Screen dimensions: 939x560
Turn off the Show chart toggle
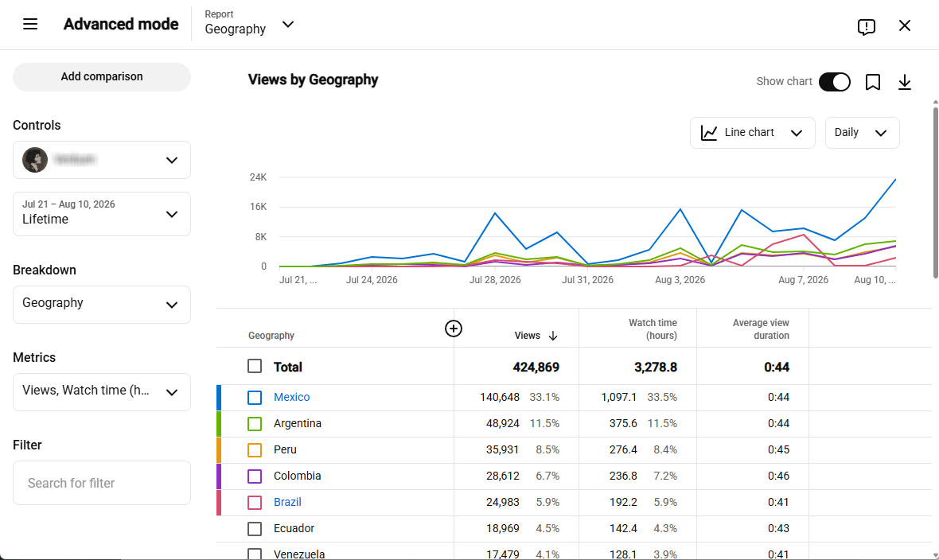click(x=834, y=81)
